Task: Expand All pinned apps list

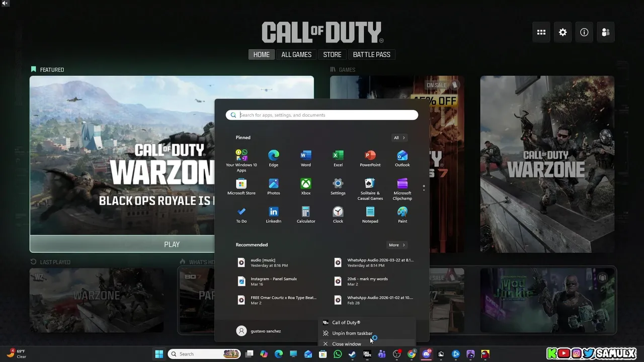Action: click(x=399, y=138)
